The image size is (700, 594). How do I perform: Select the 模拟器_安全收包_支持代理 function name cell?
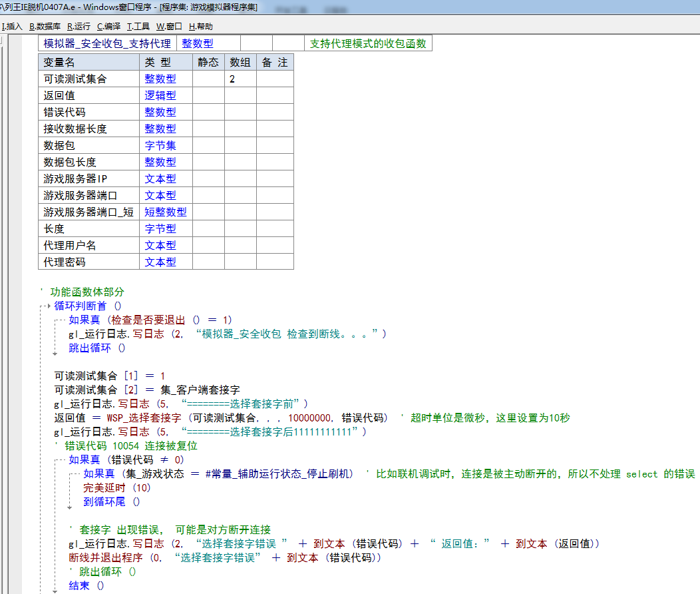tap(107, 43)
